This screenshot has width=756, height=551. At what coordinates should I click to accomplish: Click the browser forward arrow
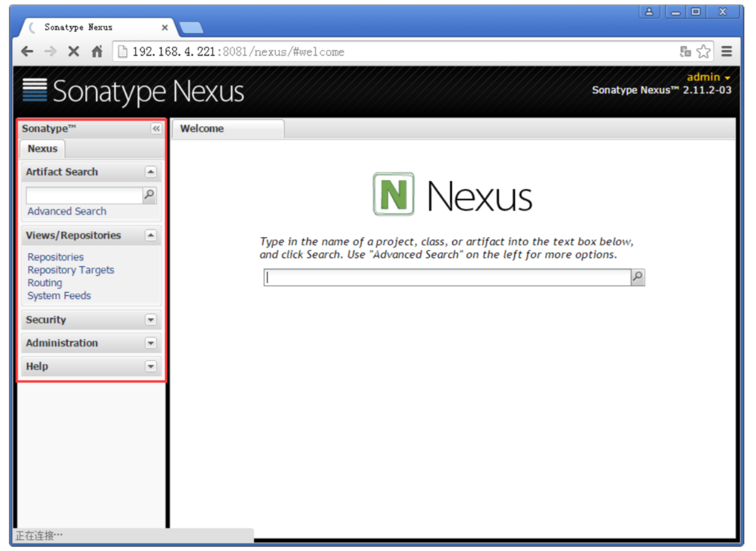point(50,52)
